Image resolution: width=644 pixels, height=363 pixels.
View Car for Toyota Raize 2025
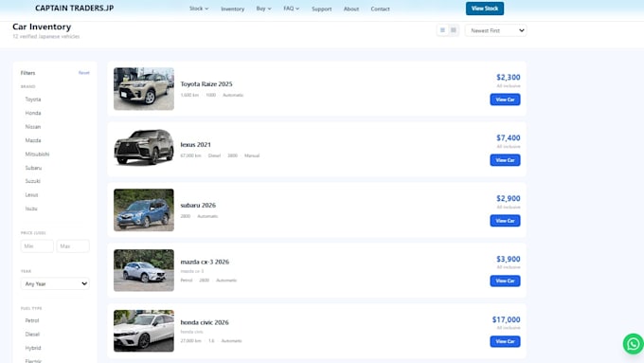tap(505, 100)
